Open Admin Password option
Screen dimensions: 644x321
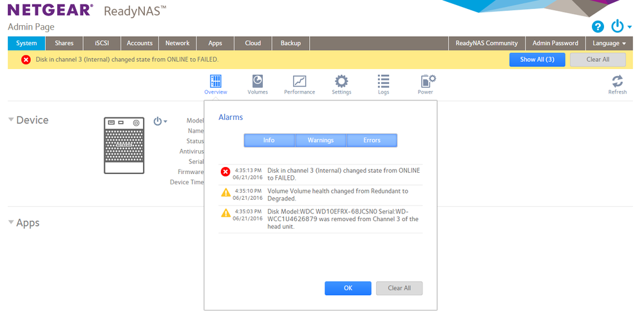click(555, 43)
